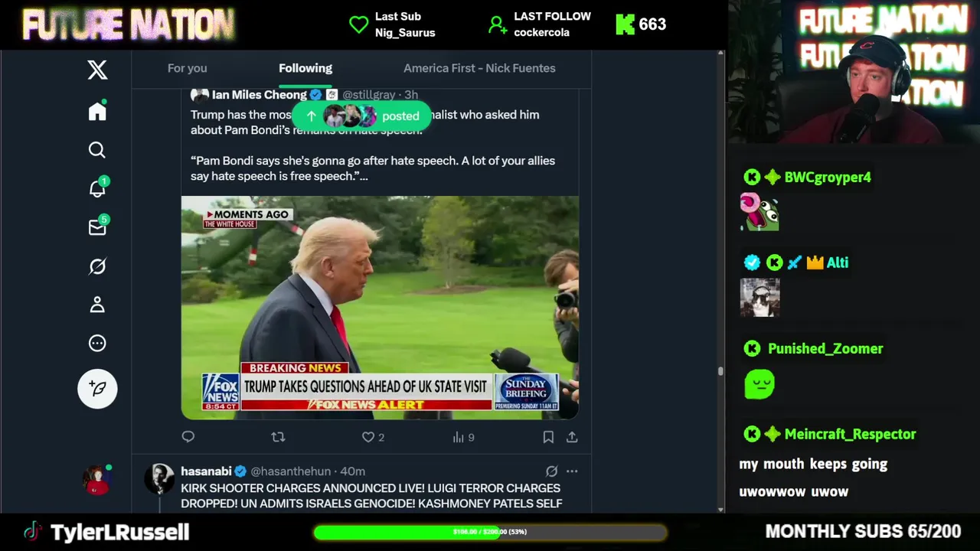This screenshot has height=551, width=980.
Task: Bookmark Ian Miles Cheong's post
Action: (548, 437)
